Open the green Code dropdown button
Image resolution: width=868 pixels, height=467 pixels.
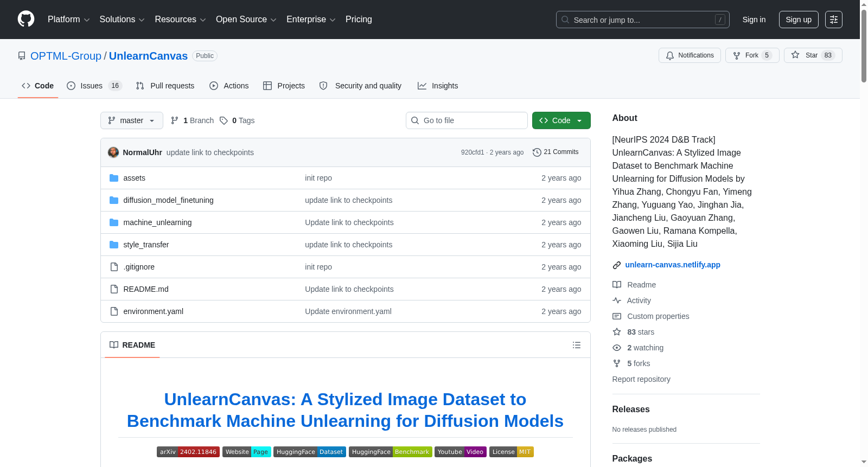561,120
